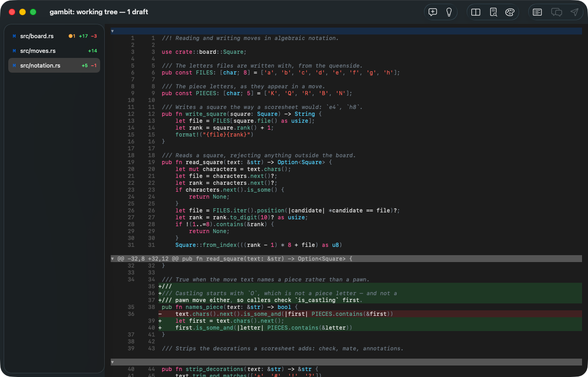588x377 pixels.
Task: Open the search-in-document magnifier icon
Action: pos(493,12)
